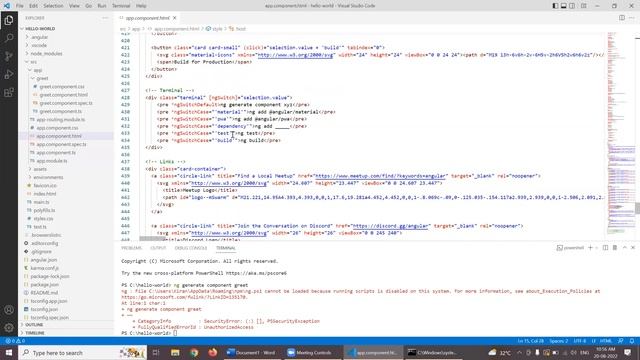Split the terminal panel
This screenshot has width=640, height=360.
(605, 248)
